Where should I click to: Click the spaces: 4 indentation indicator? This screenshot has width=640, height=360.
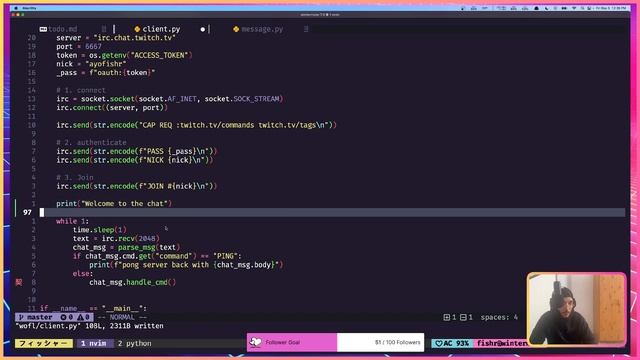point(499,317)
